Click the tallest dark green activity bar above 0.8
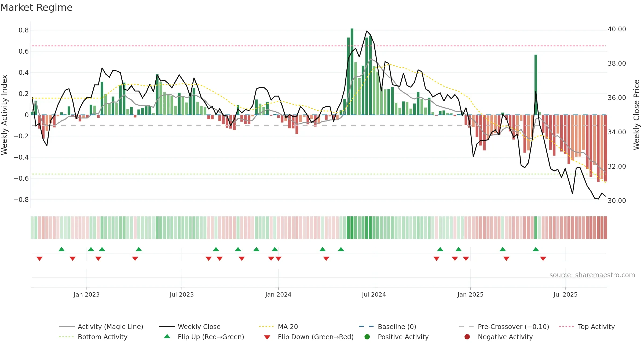The image size is (644, 362). pos(352,72)
